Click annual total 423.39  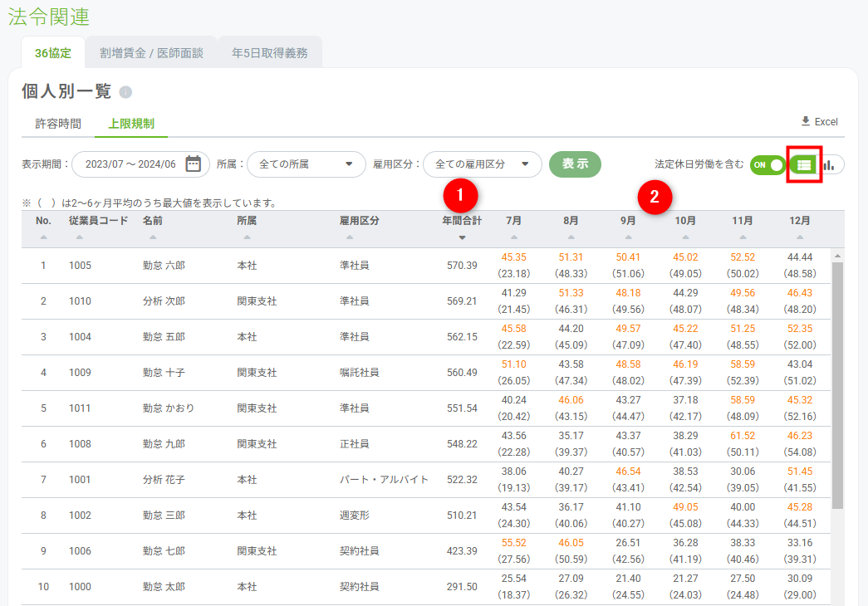462,551
